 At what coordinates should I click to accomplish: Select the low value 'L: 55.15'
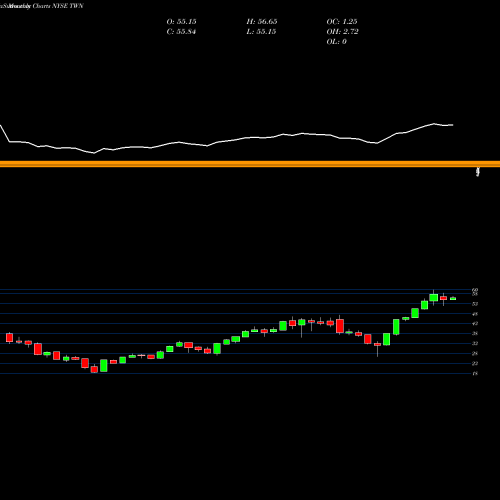pos(261,32)
